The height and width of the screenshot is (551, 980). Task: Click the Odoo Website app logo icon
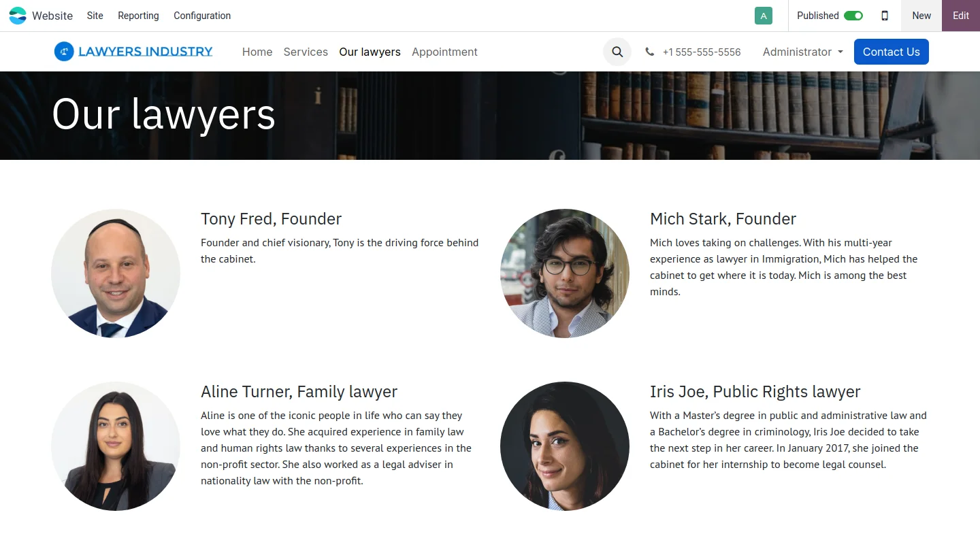(x=18, y=16)
